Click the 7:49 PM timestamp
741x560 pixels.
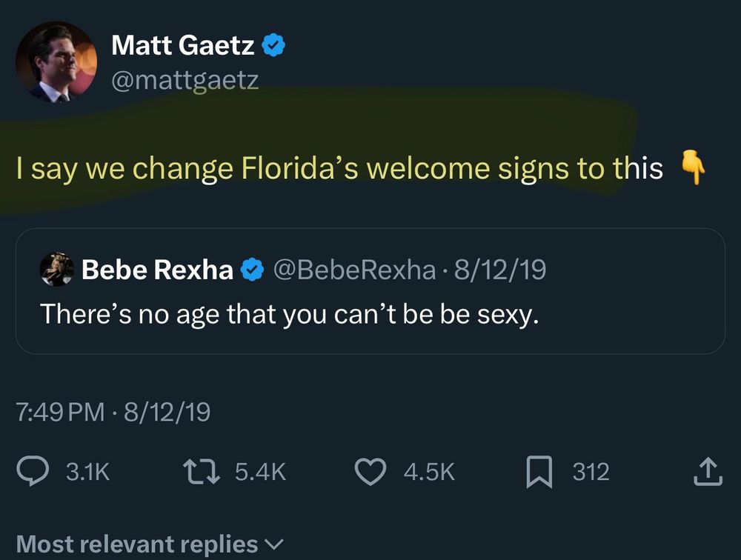tap(60, 412)
